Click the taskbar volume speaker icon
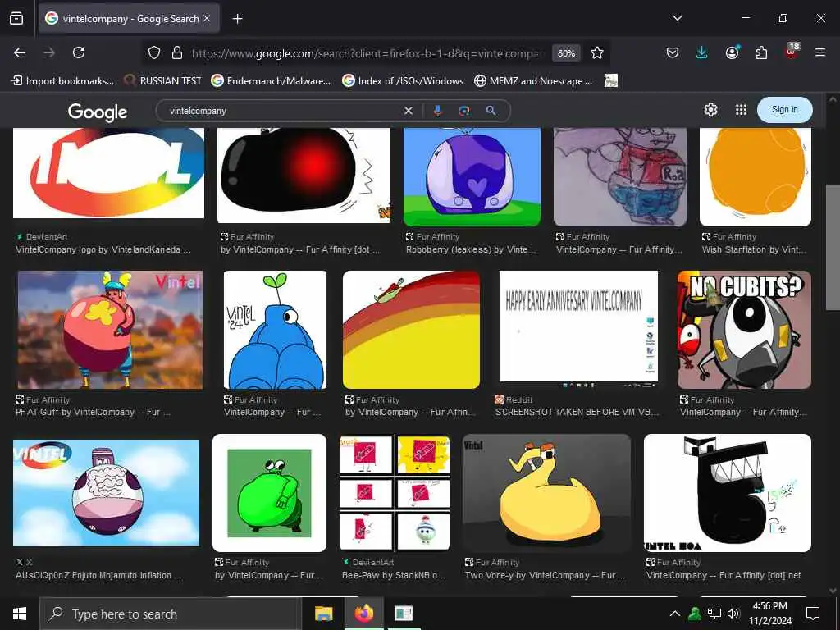Viewport: 840px width, 630px height. [733, 614]
